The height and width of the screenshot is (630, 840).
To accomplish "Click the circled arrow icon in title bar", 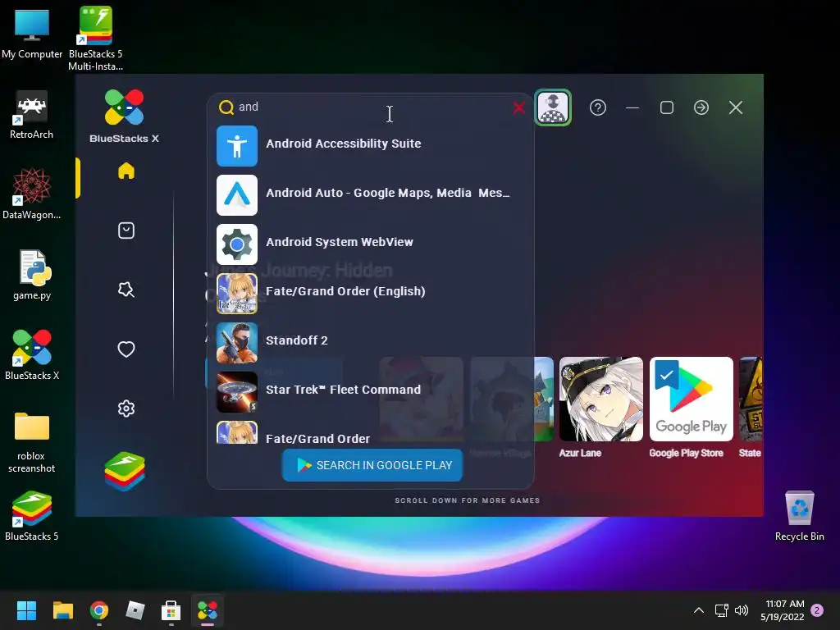I will [701, 107].
